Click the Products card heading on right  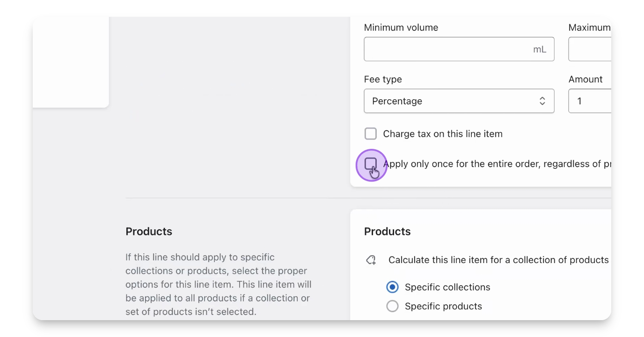(x=387, y=231)
